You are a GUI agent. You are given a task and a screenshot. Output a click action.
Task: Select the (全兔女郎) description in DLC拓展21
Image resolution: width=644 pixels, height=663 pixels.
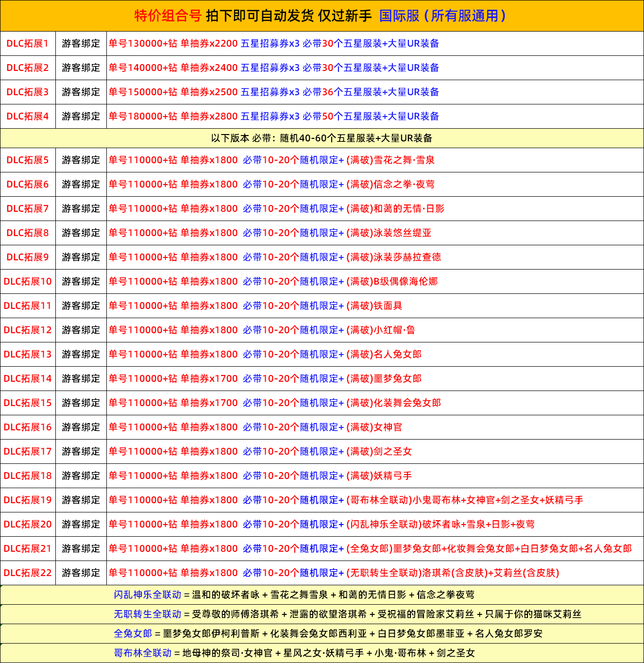pyautogui.click(x=489, y=549)
